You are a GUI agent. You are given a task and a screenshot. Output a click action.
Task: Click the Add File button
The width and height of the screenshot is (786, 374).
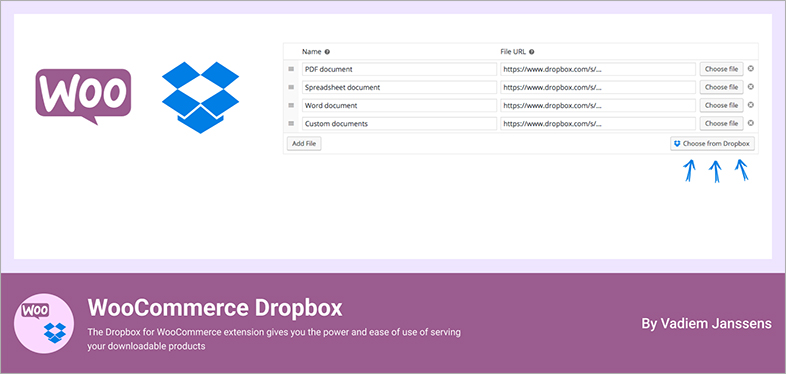tap(304, 143)
